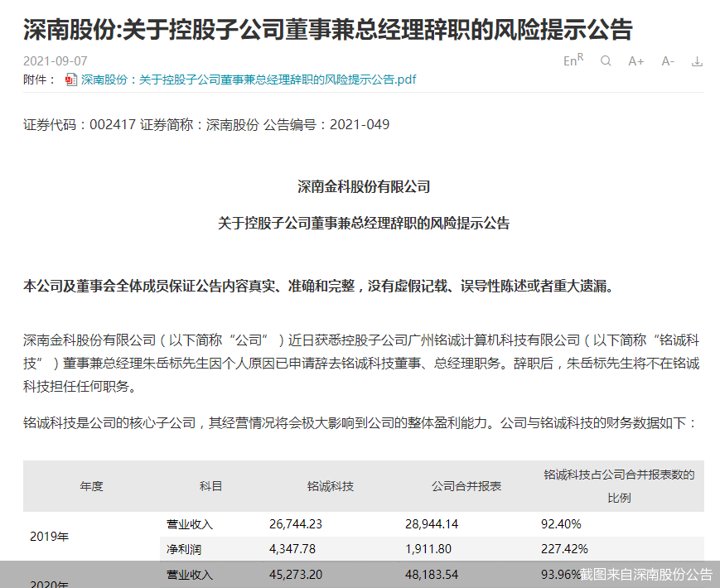Click the ratio 227.42%
720x588 pixels.
coord(564,549)
